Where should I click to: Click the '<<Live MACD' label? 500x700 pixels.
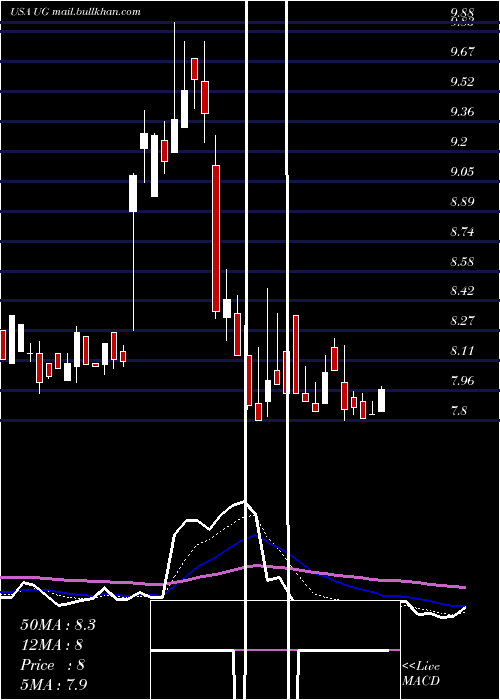click(x=421, y=674)
